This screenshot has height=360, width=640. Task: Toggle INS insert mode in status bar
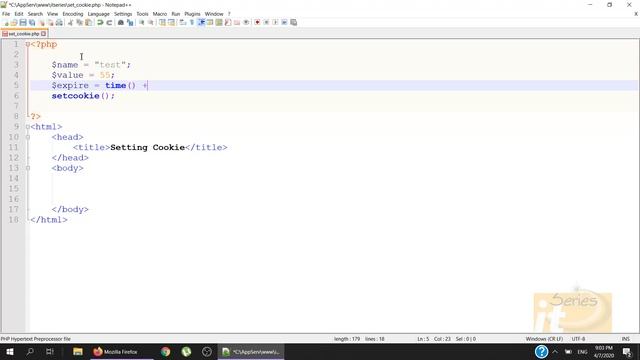[x=625, y=339]
